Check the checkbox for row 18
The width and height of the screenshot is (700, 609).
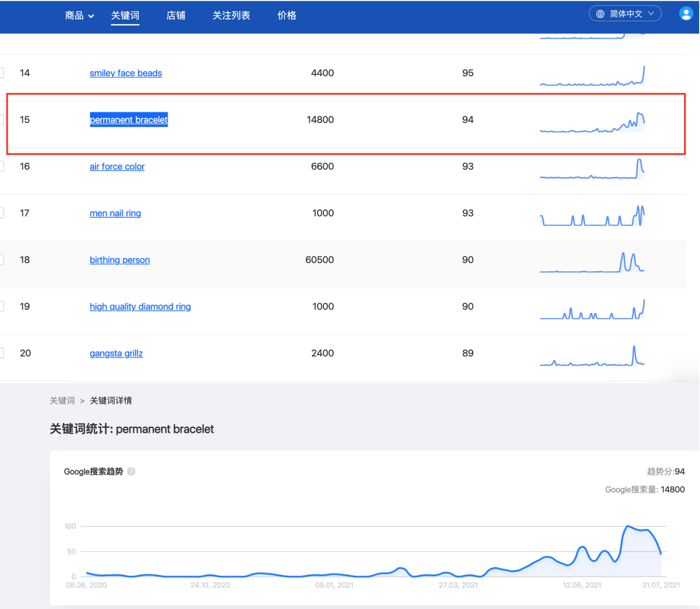point(2,260)
